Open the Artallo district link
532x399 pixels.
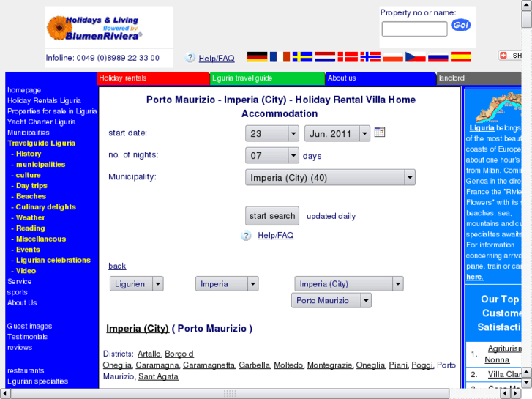[x=149, y=354]
